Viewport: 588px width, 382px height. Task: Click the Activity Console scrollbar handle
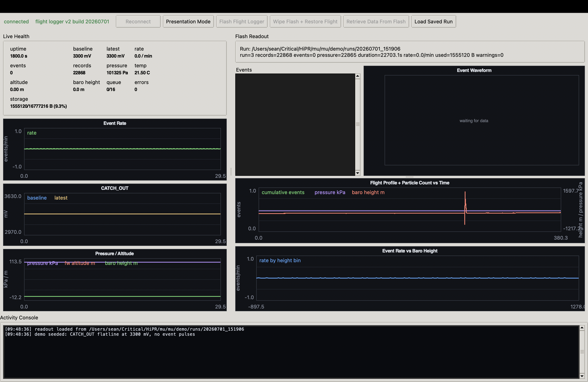[582, 352]
